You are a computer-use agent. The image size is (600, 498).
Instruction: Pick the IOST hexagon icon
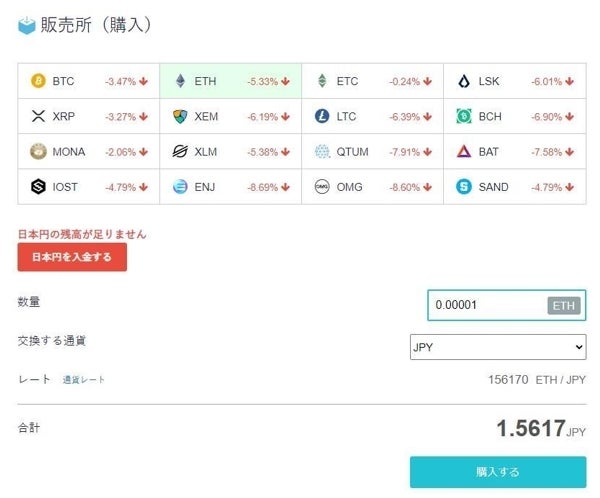[x=38, y=187]
